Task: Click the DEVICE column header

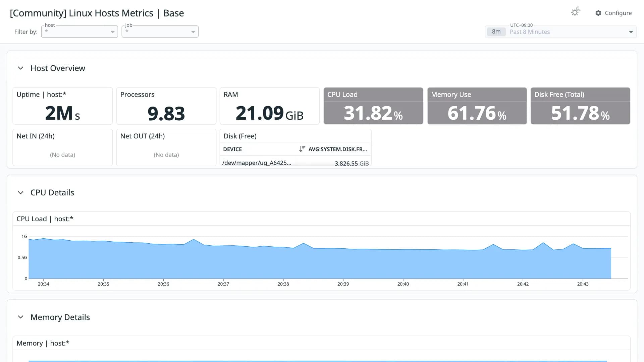Action: pos(232,149)
